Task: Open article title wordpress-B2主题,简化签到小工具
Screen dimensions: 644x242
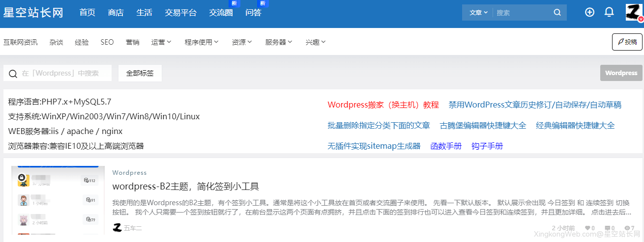Action: (186, 187)
